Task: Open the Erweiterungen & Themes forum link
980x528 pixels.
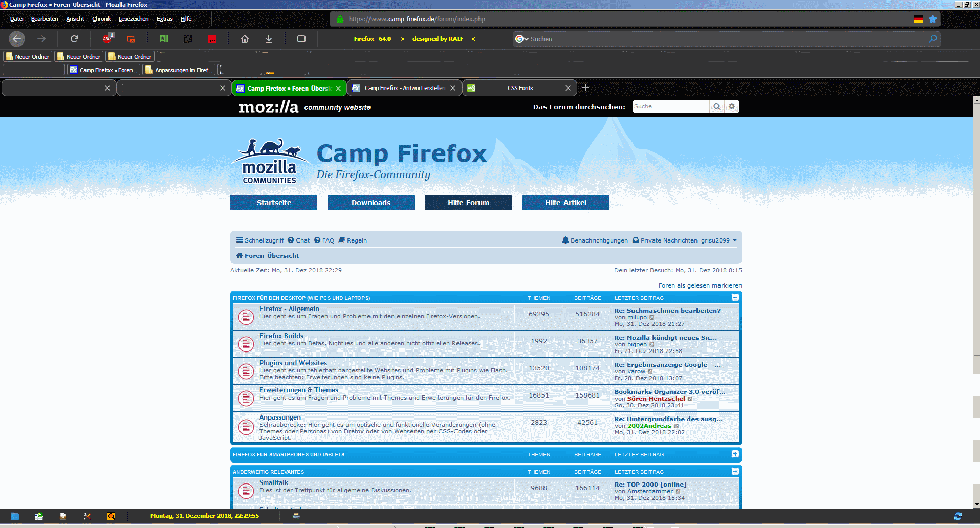Action: (x=299, y=390)
